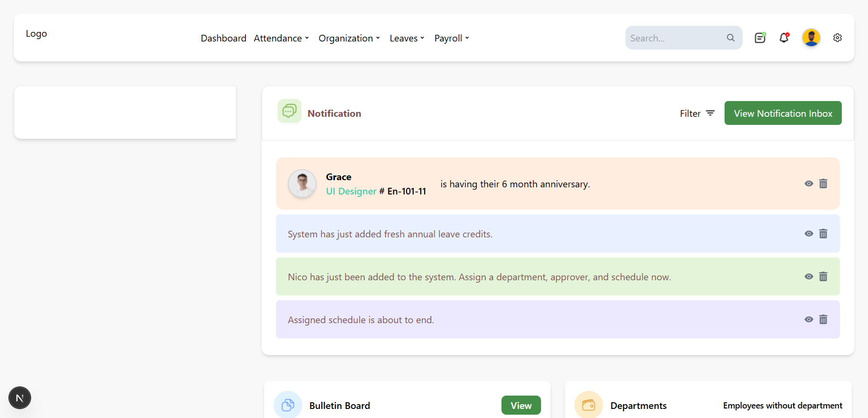Toggle eye icon on schedule ending notification
This screenshot has width=868, height=418.
(809, 319)
